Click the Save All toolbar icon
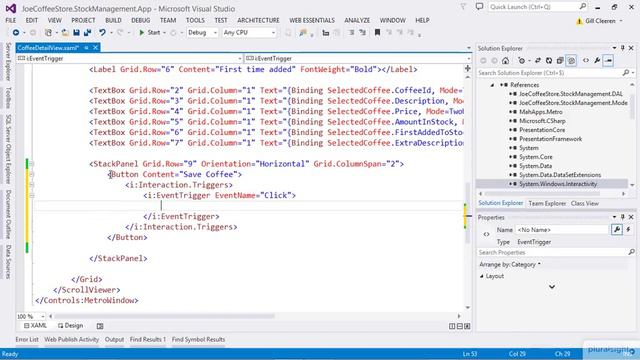This screenshot has width=640, height=360. 87,33
